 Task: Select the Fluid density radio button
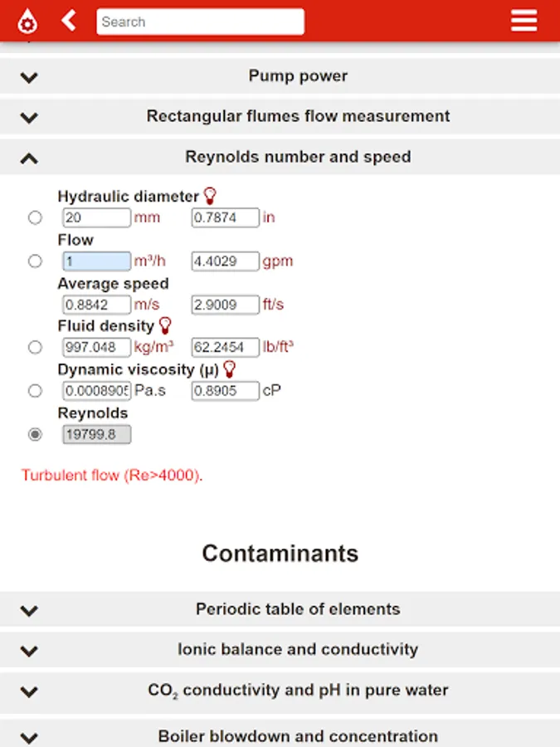[35, 348]
